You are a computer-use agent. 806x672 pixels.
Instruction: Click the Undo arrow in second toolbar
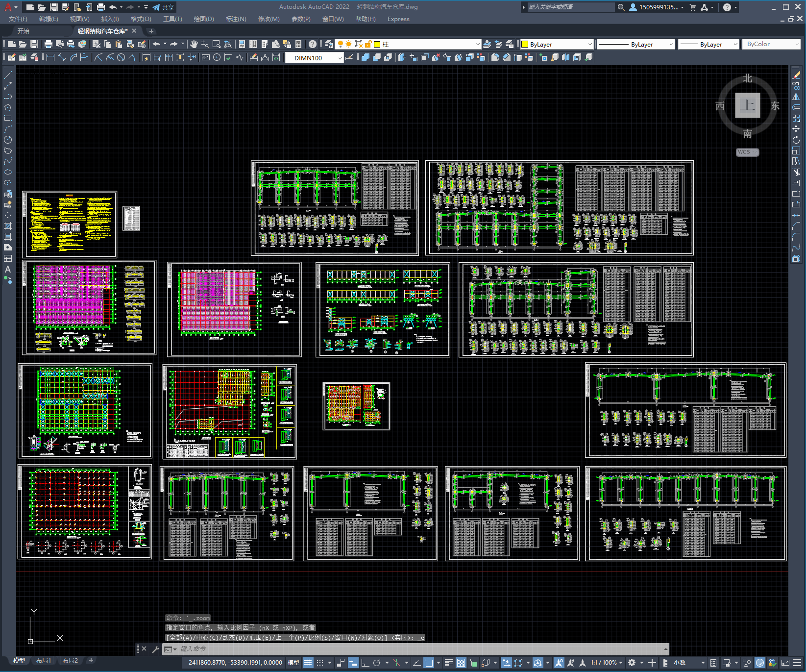(156, 44)
